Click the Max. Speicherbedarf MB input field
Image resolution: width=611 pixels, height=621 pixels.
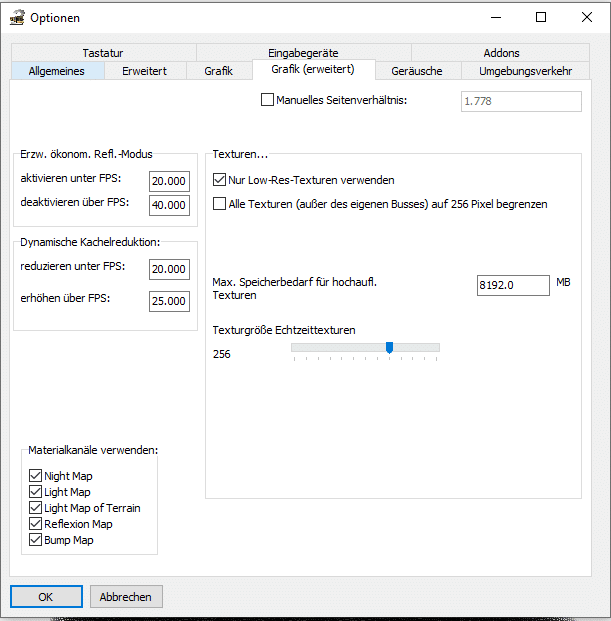[513, 286]
